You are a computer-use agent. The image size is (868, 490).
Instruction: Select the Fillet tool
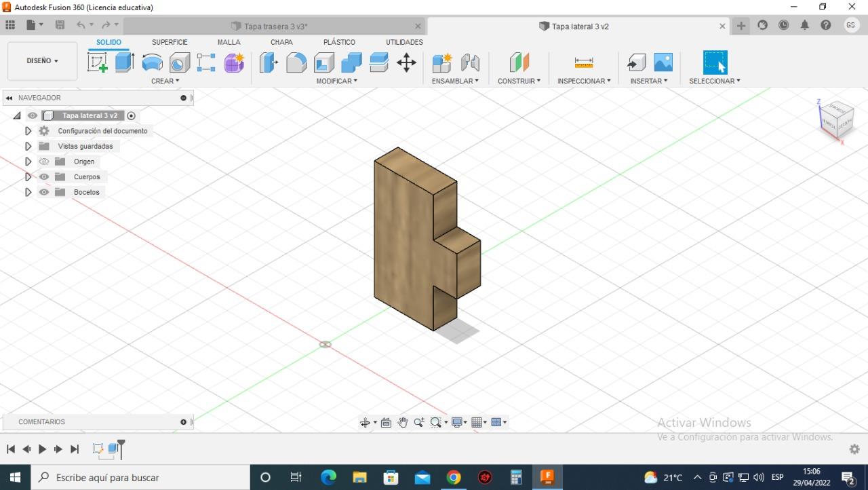pos(296,62)
